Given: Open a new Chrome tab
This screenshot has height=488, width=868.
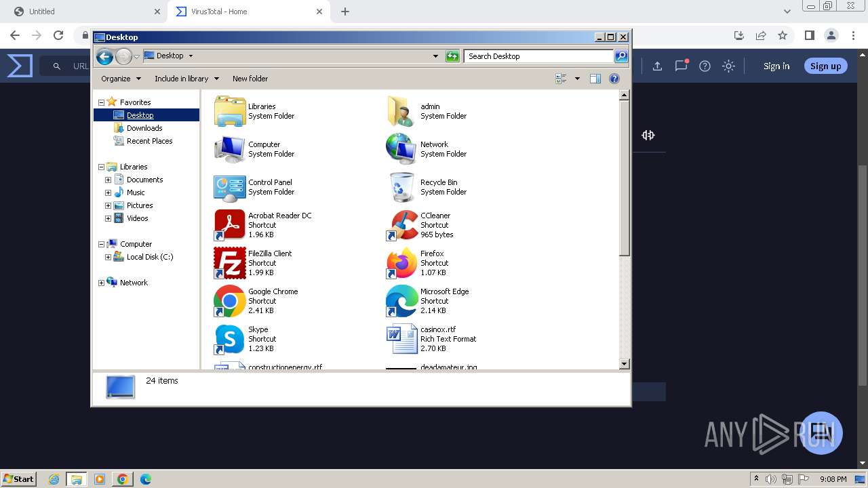Looking at the screenshot, I should coord(345,12).
